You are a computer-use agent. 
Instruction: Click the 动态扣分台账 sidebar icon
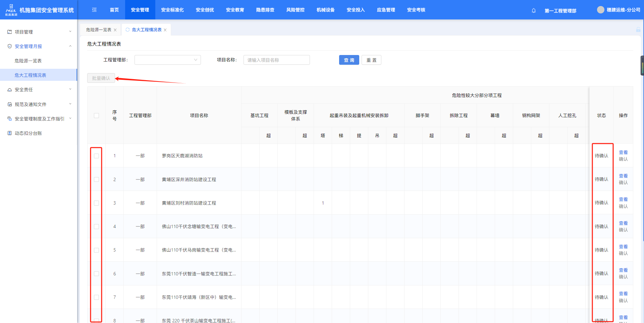tap(10, 133)
